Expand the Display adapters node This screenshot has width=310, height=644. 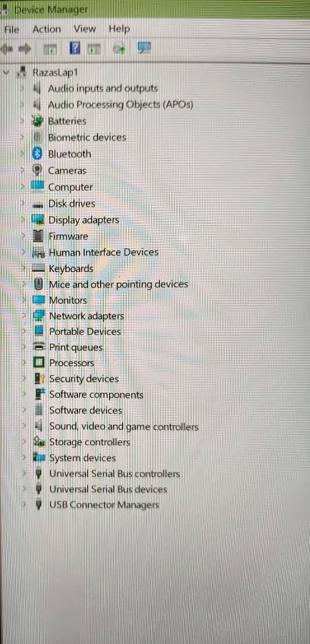coord(23,220)
